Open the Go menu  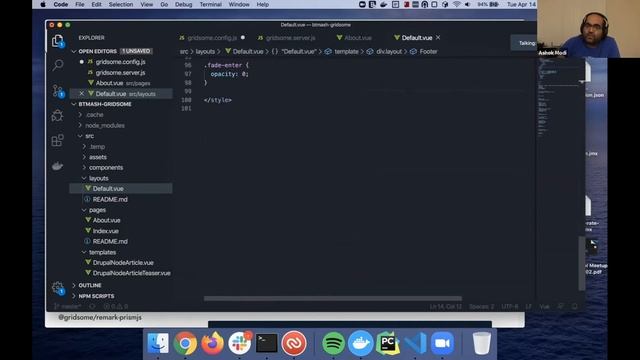164,4
